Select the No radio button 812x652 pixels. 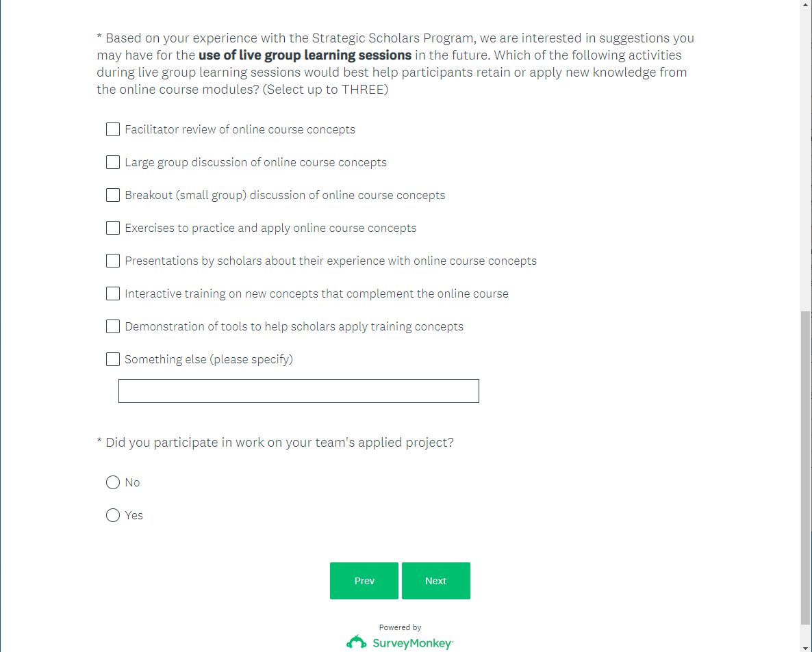(x=113, y=482)
